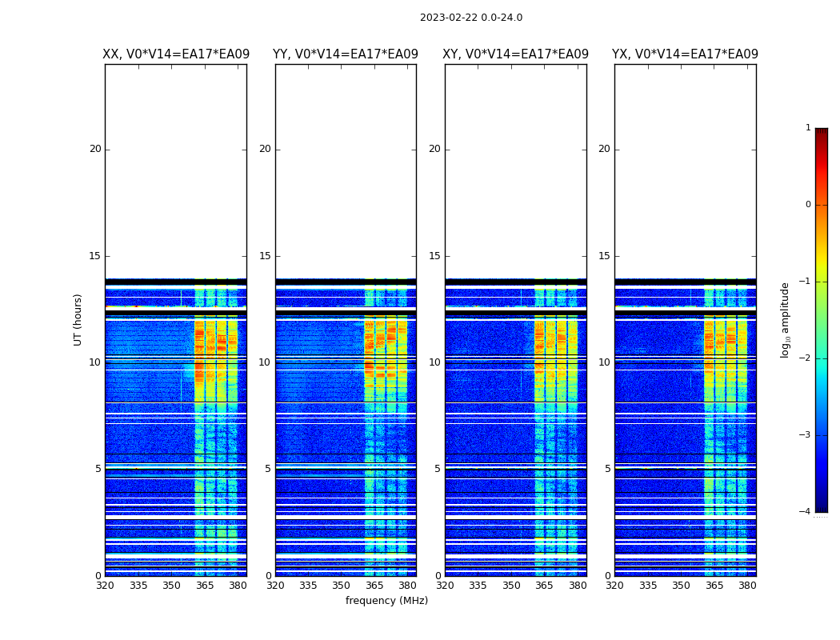Click the '10' tick on YY panel's y-axis
Image resolution: width=840 pixels, height=640 pixels.
tap(265, 362)
